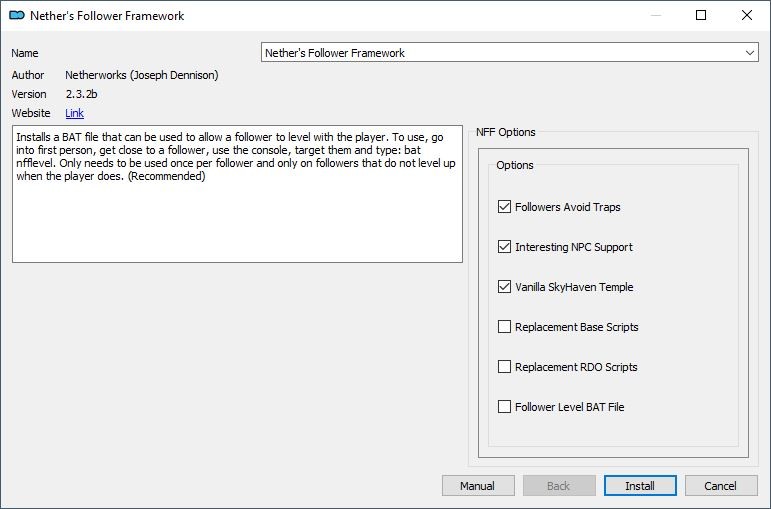Image resolution: width=771 pixels, height=509 pixels.
Task: Enable Replacement Base Scripts checkbox
Action: pyautogui.click(x=504, y=327)
